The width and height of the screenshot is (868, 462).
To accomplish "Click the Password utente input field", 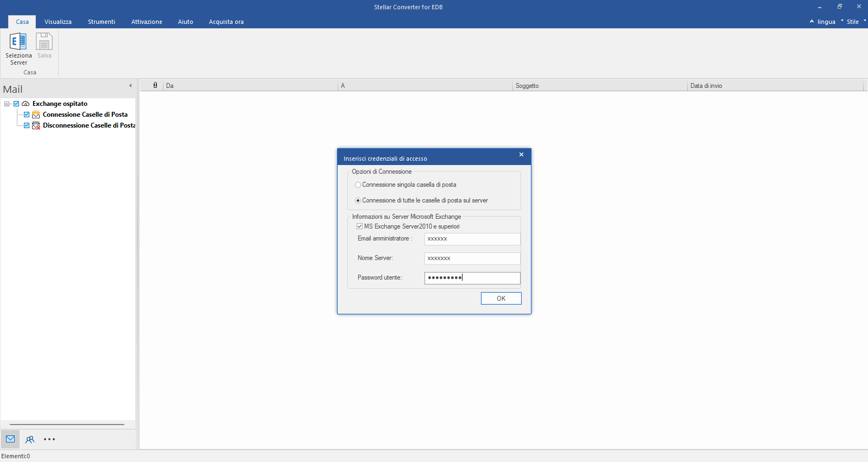I will (472, 278).
